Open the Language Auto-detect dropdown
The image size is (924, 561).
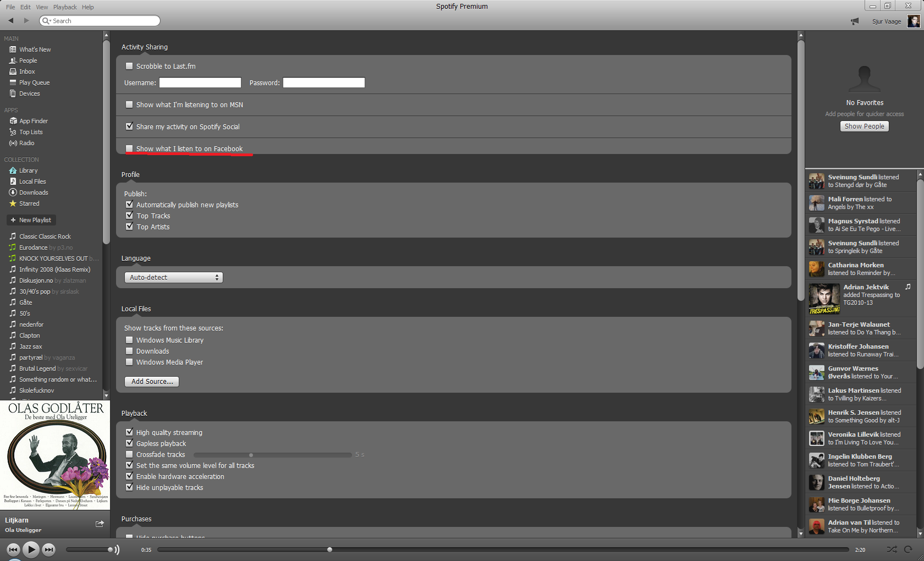pyautogui.click(x=173, y=277)
